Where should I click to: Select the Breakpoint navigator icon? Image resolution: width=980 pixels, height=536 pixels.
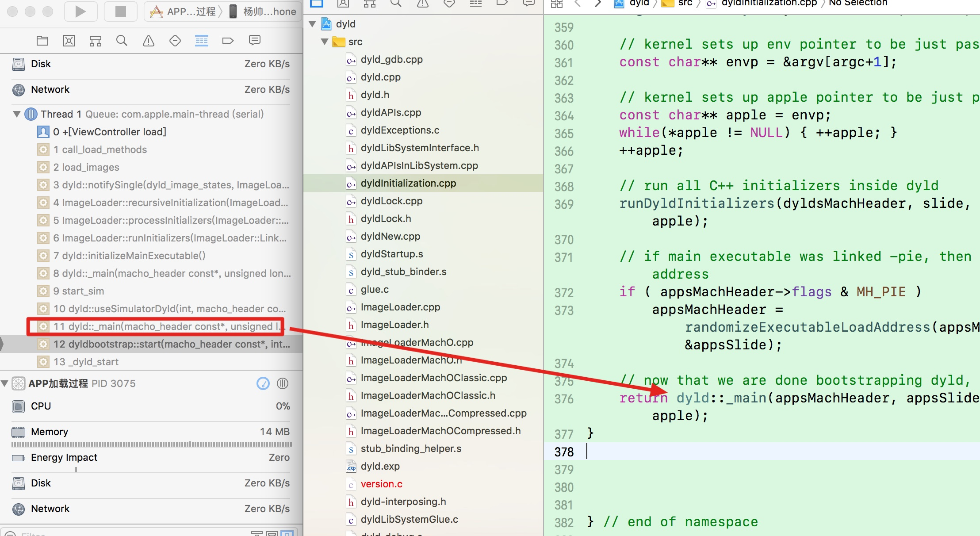tap(228, 41)
